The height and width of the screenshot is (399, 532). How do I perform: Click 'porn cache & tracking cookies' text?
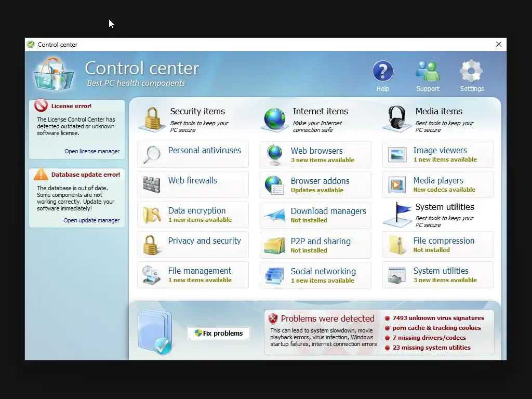[436, 328]
